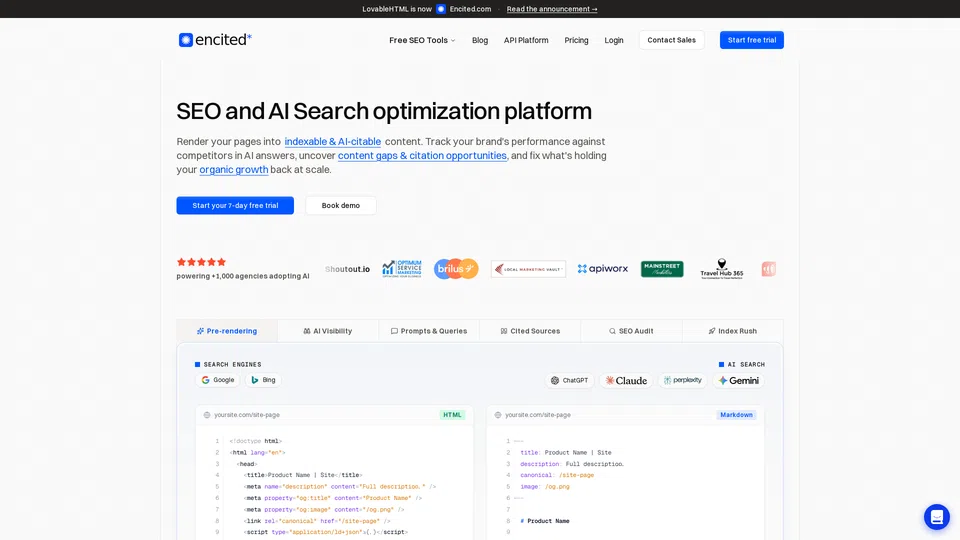
Task: Follow the indexable & AI-citable link
Action: point(332,141)
